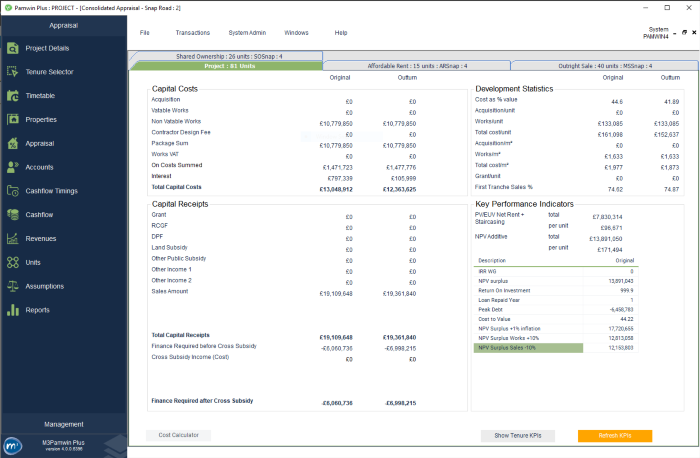The height and width of the screenshot is (458, 700).
Task: Select the Timetable icon in sidebar
Action: click(13, 96)
